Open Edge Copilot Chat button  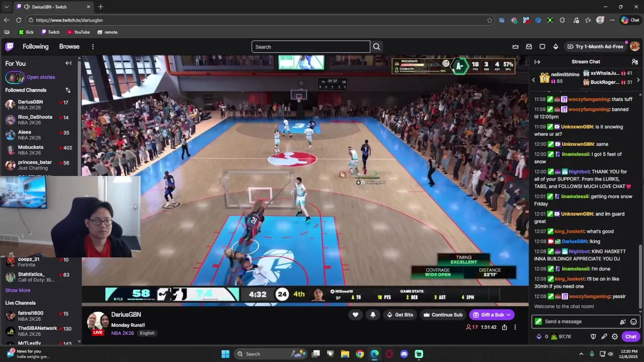coord(630,20)
